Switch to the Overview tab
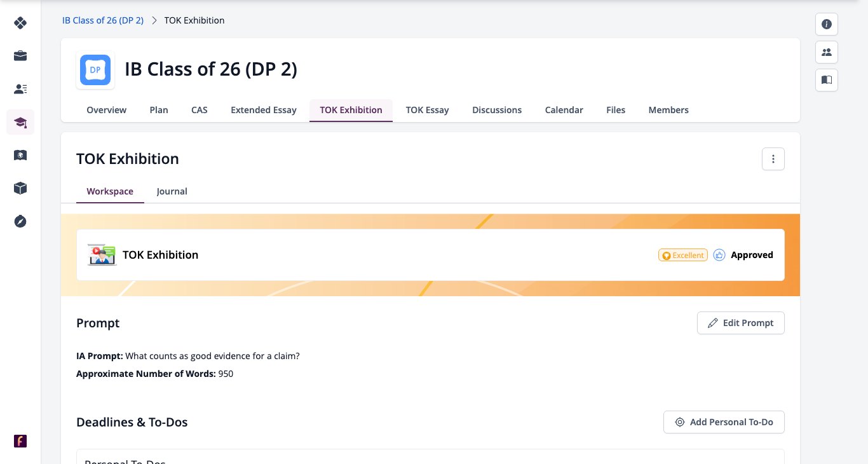Image resolution: width=868 pixels, height=464 pixels. click(107, 110)
